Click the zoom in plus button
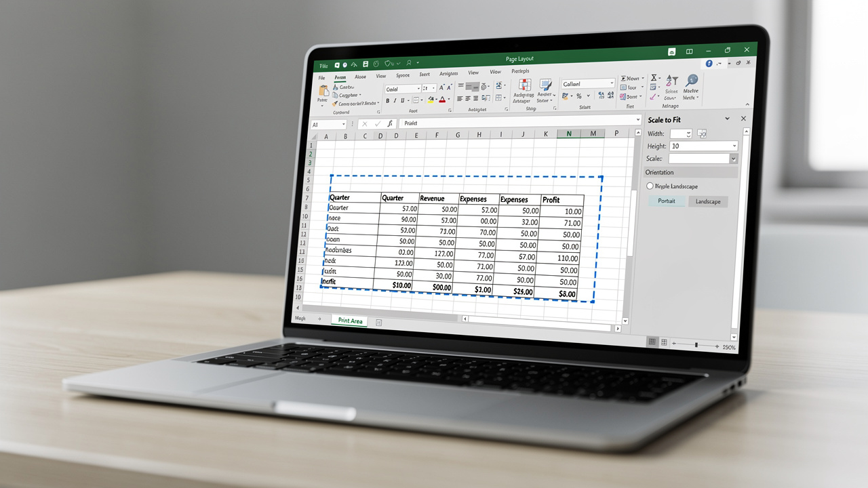The height and width of the screenshot is (488, 868). tap(717, 346)
